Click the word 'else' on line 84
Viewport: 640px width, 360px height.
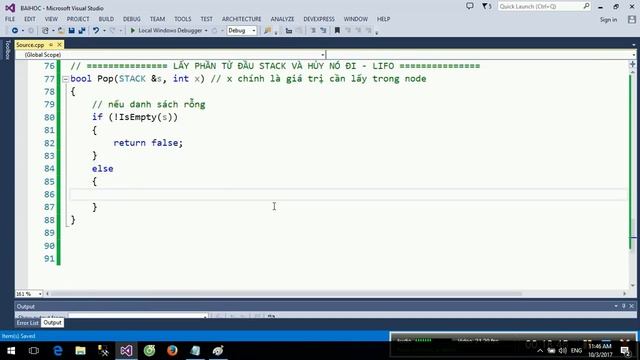pyautogui.click(x=102, y=169)
